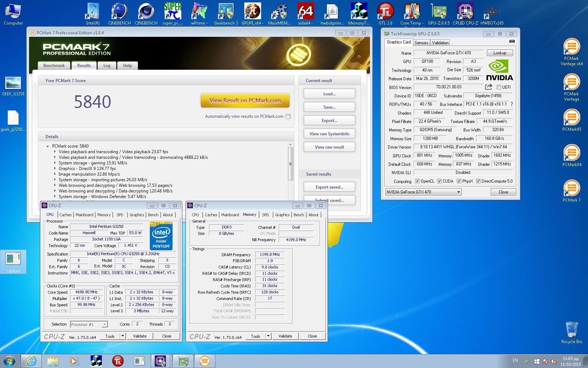588x368 pixels.
Task: Open the hwbotprime desktop shortcut
Action: [x=332, y=14]
